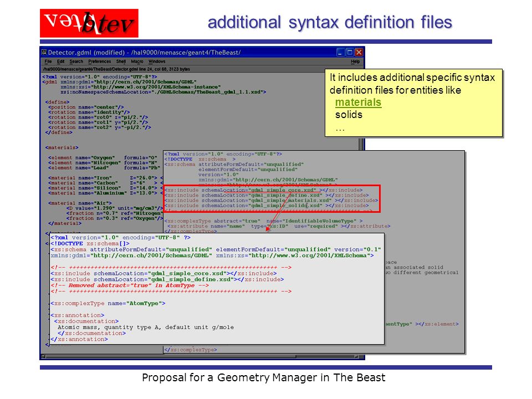Click the include gdml_simple_materials.xsd line
Image resolution: width=532 pixels, height=399 pixels.
click(271, 200)
